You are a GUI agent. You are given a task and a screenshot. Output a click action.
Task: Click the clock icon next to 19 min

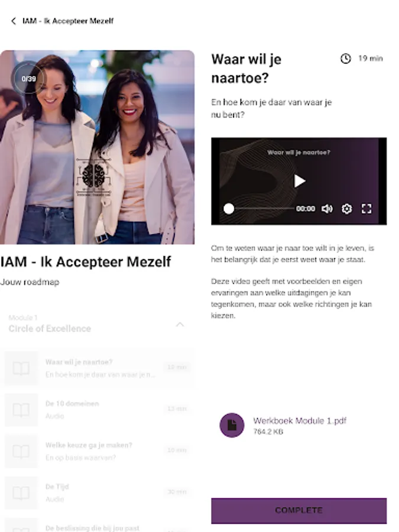pos(346,59)
